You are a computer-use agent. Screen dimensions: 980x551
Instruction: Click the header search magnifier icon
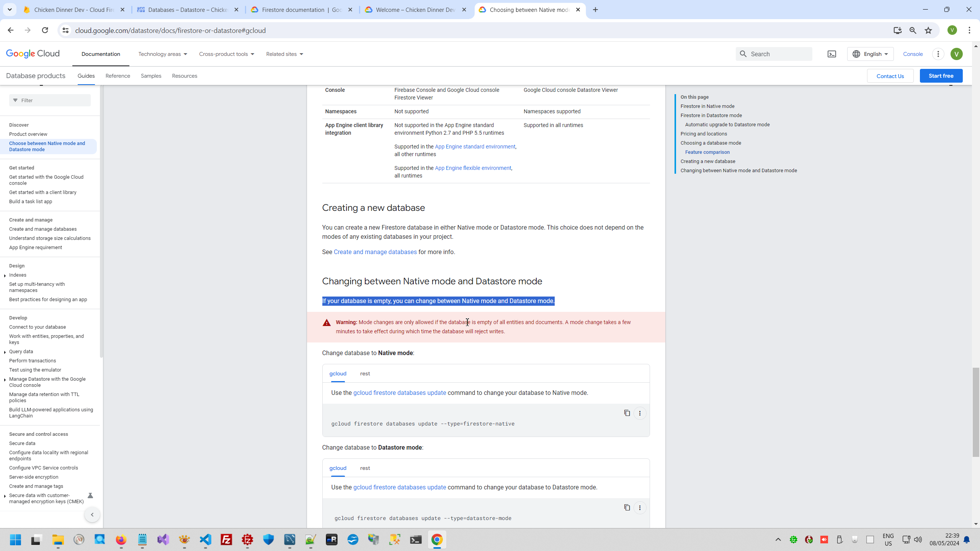743,54
